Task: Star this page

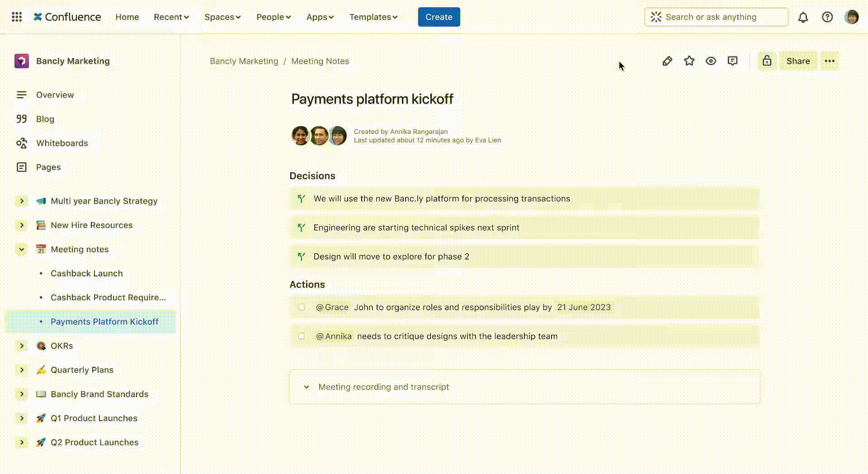Action: point(689,61)
